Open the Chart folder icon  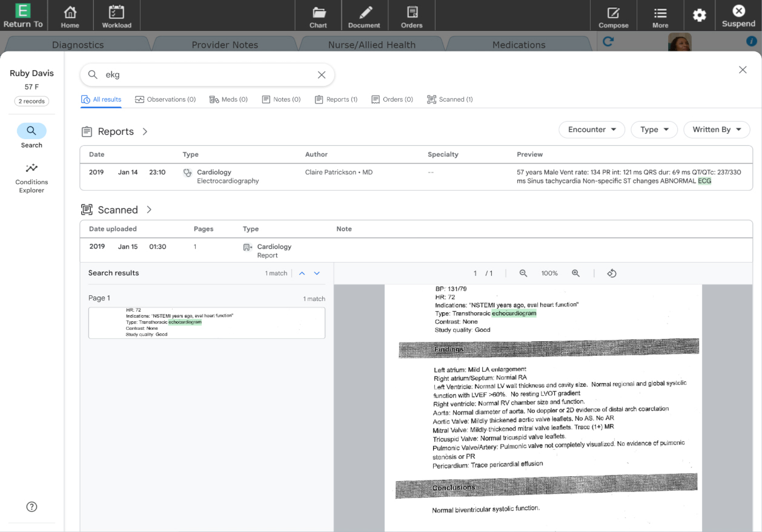pos(318,16)
